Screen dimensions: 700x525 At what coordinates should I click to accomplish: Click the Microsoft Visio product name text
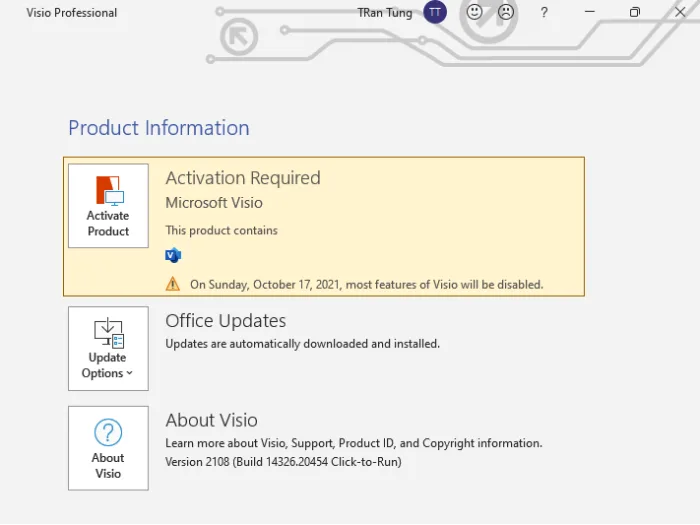point(214,203)
